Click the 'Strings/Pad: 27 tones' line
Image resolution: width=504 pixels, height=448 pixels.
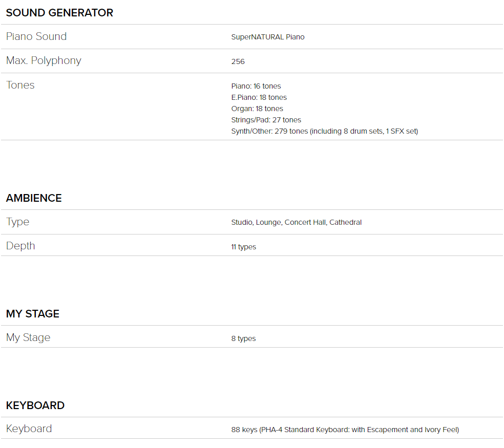(266, 120)
